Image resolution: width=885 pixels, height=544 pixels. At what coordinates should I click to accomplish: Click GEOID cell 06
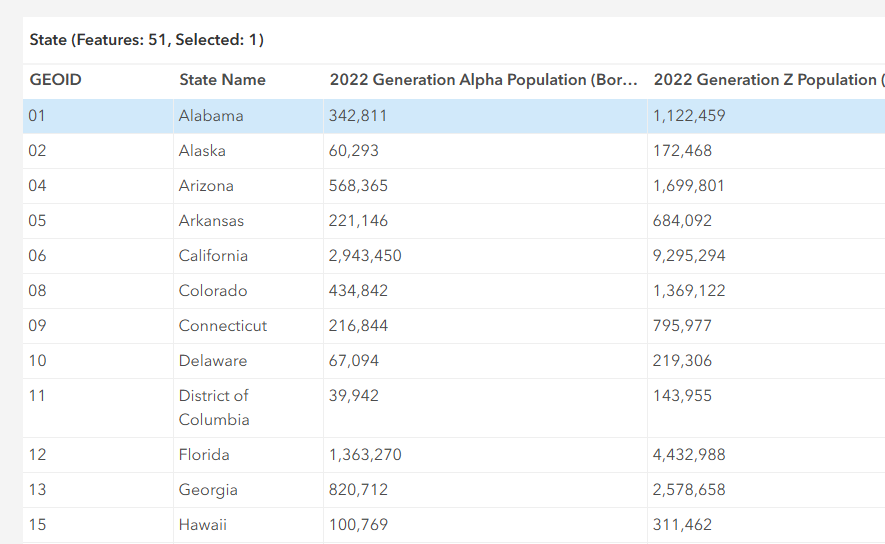[38, 256]
